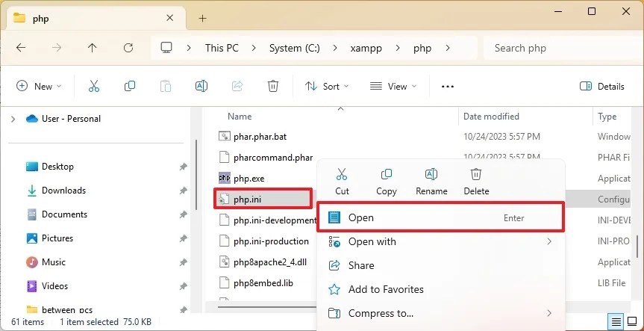This screenshot has width=644, height=331.
Task: Open the View dropdown menu
Action: pos(393,87)
